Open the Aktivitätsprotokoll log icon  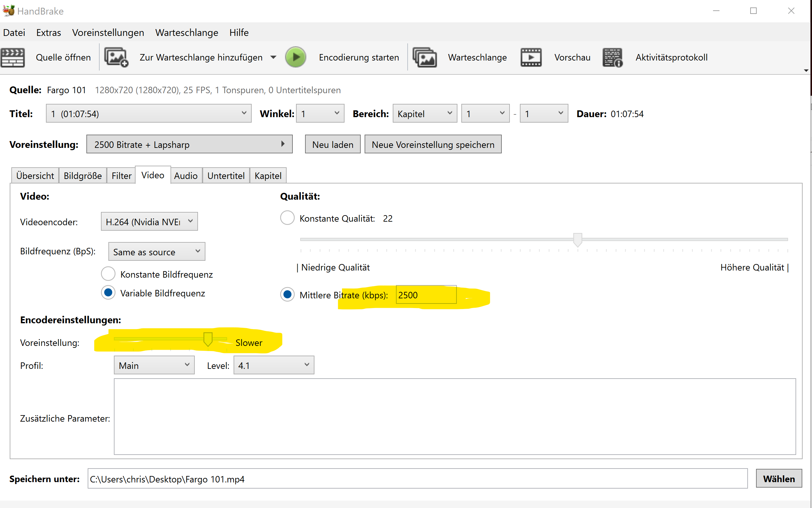pos(612,58)
